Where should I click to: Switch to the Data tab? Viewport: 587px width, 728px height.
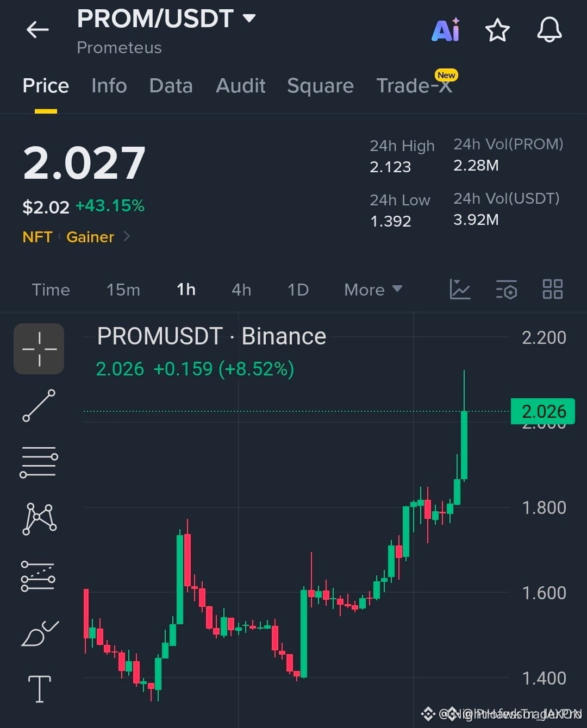171,86
